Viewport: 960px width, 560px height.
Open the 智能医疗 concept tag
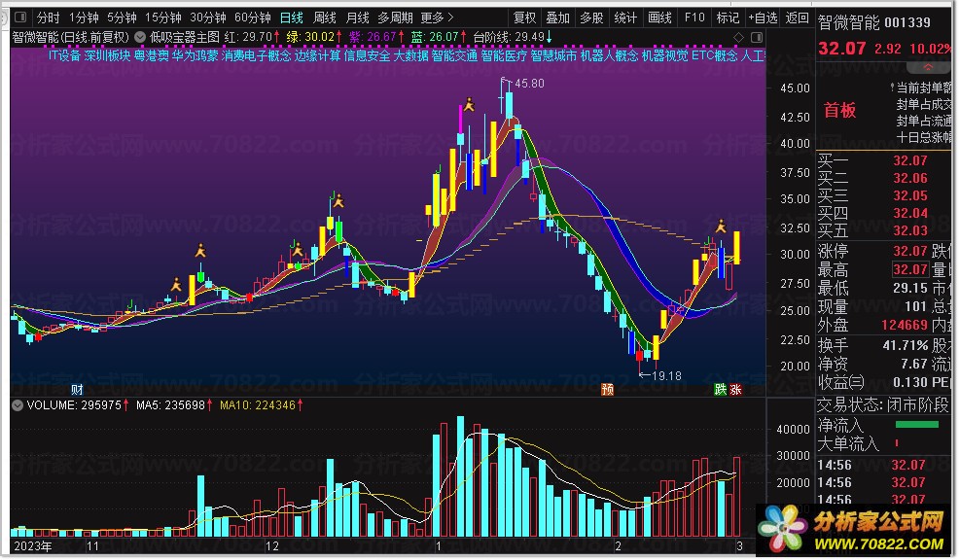pyautogui.click(x=504, y=55)
